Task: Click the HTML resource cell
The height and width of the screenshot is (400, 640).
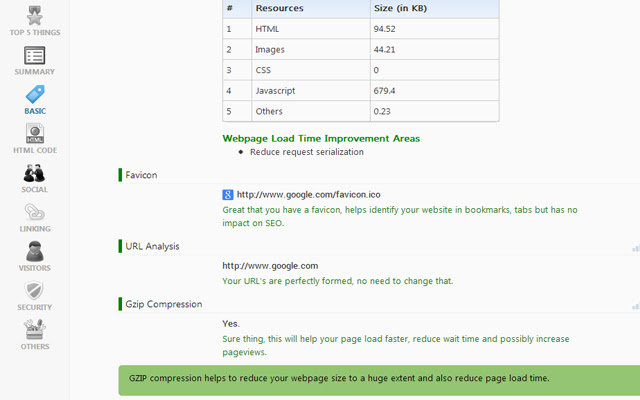Action: coord(311,29)
